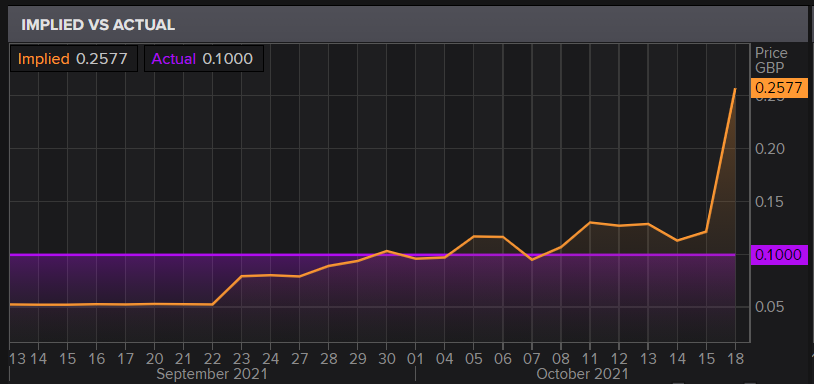Viewport: 814px width, 384px height.
Task: Click the October 2021 month label
Action: coord(582,374)
